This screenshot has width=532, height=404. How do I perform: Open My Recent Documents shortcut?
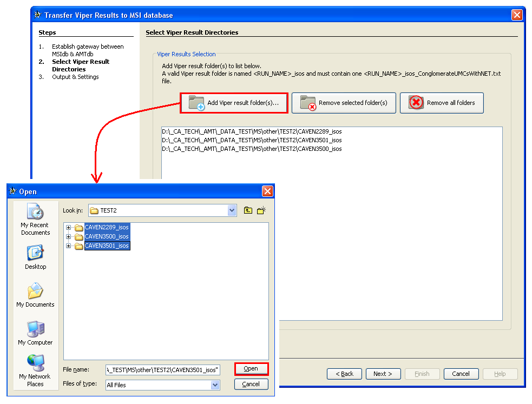(x=35, y=219)
